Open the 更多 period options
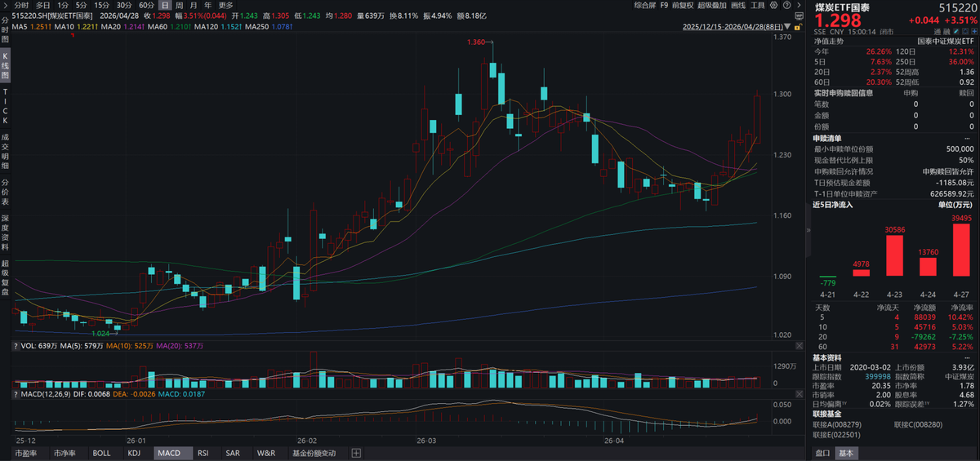This screenshot has height=461, width=980. point(225,5)
